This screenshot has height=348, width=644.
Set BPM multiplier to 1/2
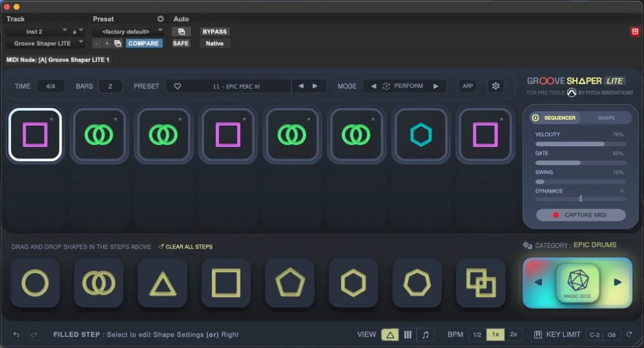point(477,334)
